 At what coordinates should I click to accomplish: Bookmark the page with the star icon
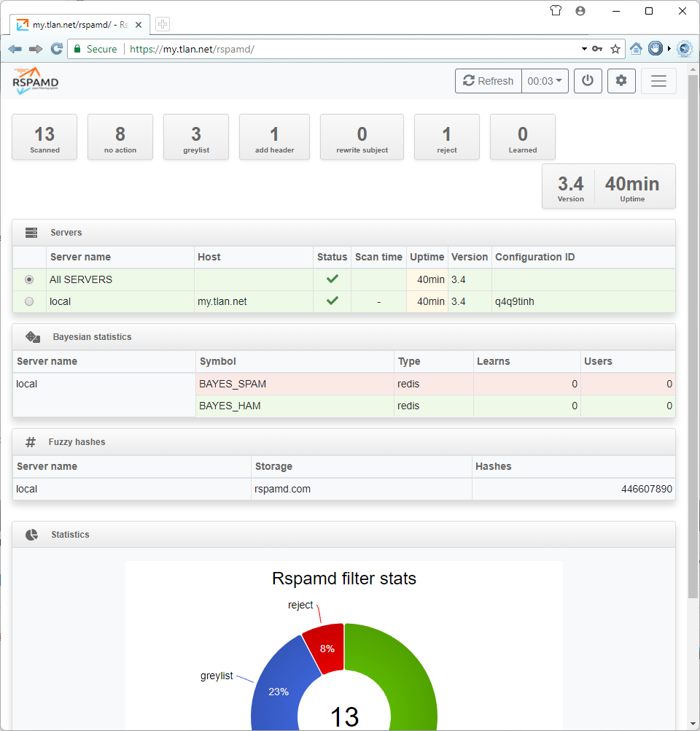click(x=615, y=49)
